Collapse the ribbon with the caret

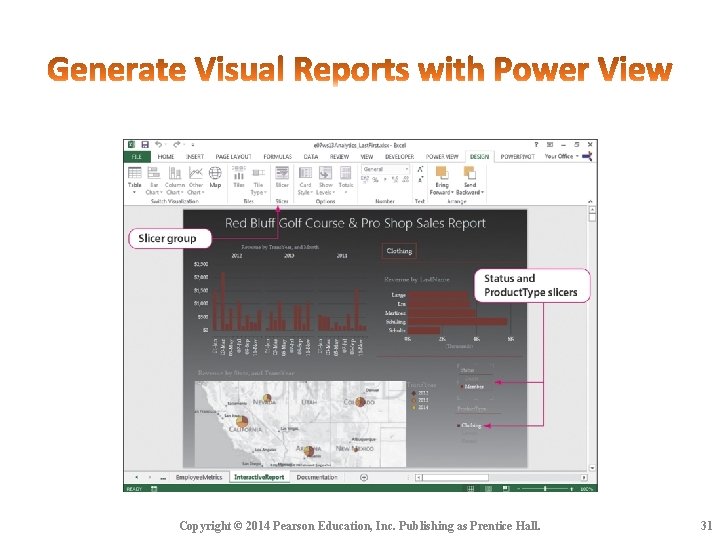pos(590,201)
